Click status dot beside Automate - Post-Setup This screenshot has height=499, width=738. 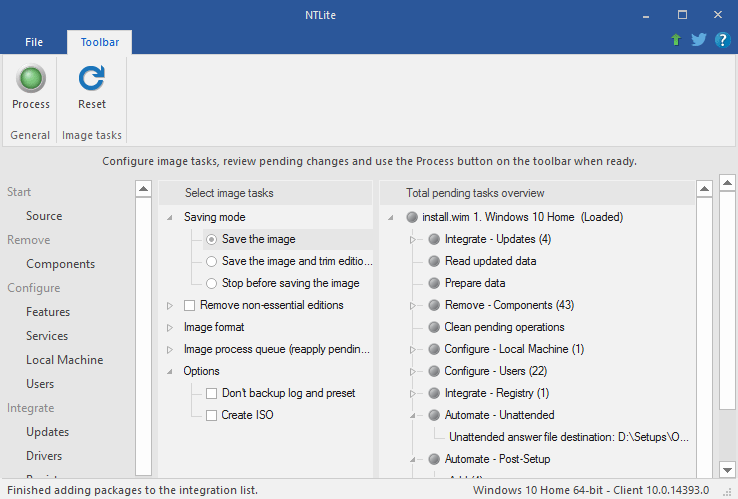click(434, 459)
